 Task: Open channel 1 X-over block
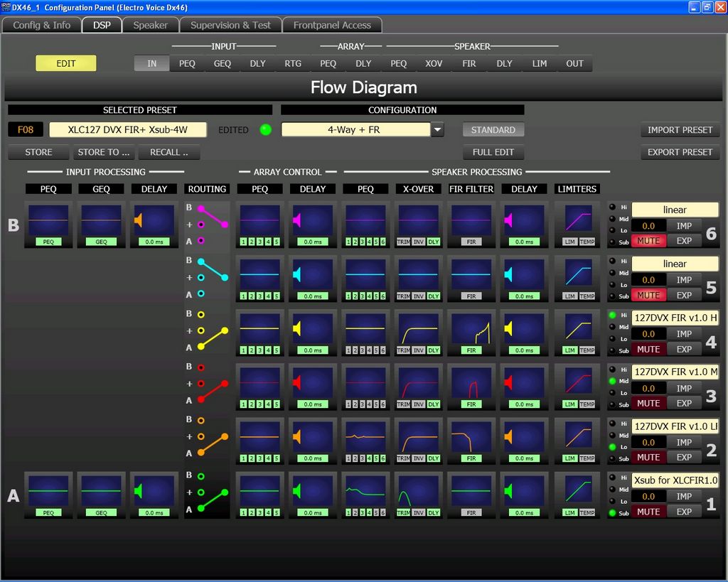point(418,495)
